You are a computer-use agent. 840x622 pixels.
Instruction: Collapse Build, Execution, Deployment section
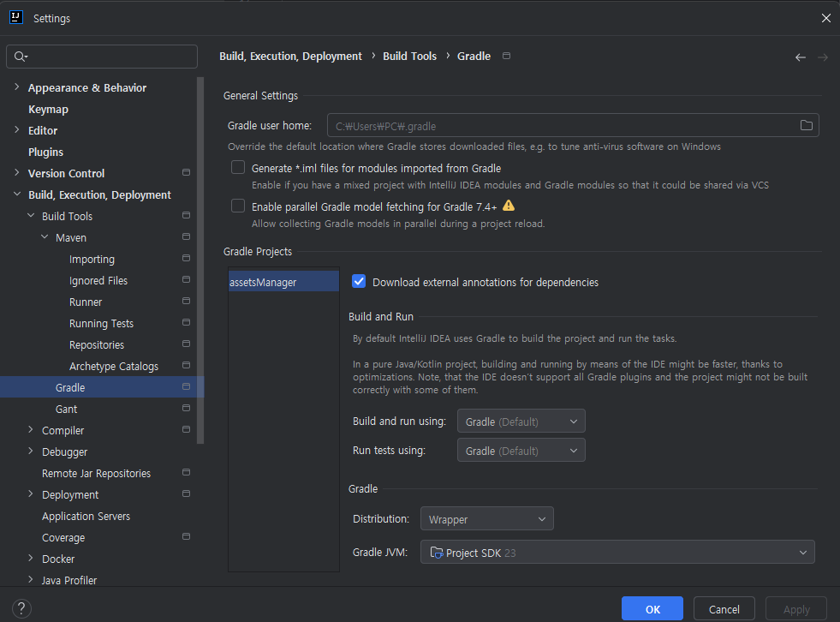(x=16, y=194)
